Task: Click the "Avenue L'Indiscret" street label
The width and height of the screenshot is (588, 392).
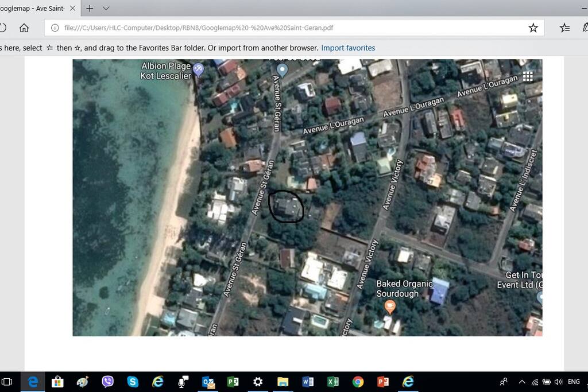Action: point(524,181)
